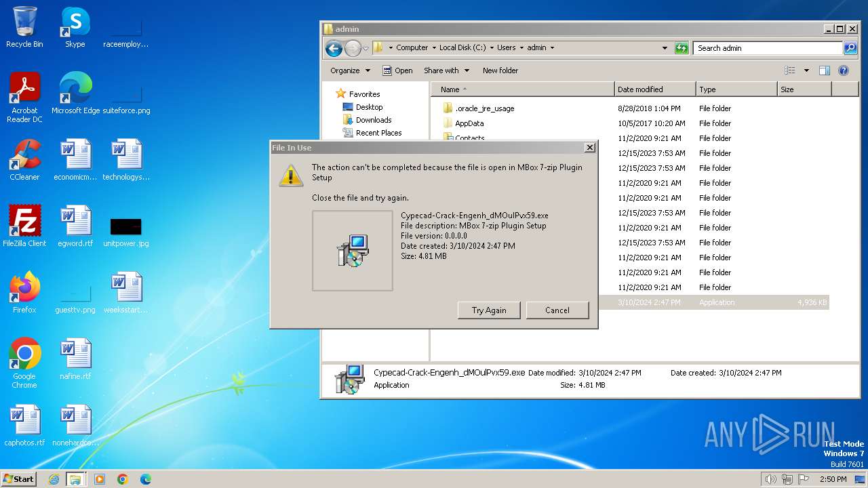Select Favorites in navigation pane

(364, 94)
